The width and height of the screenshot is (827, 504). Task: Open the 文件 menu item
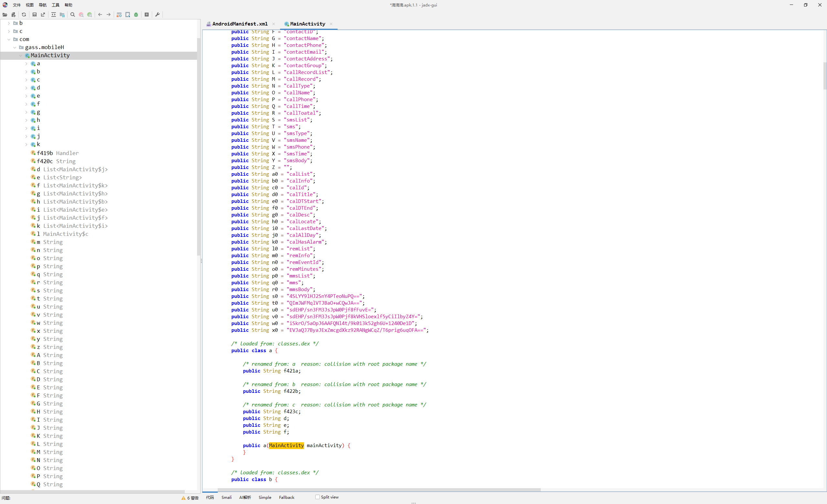coord(17,5)
